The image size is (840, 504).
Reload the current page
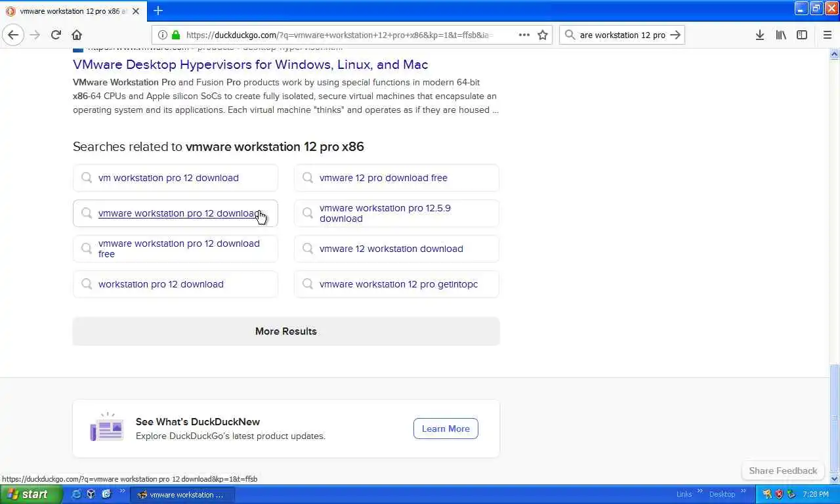(x=56, y=35)
